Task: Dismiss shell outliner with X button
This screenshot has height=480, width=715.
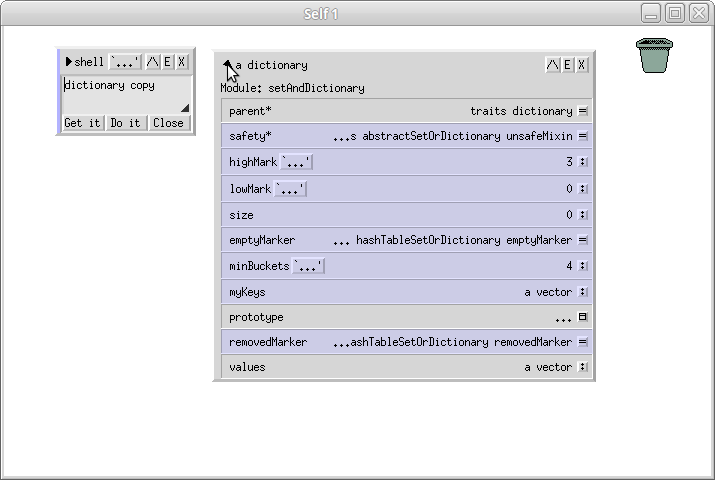Action: click(x=181, y=62)
